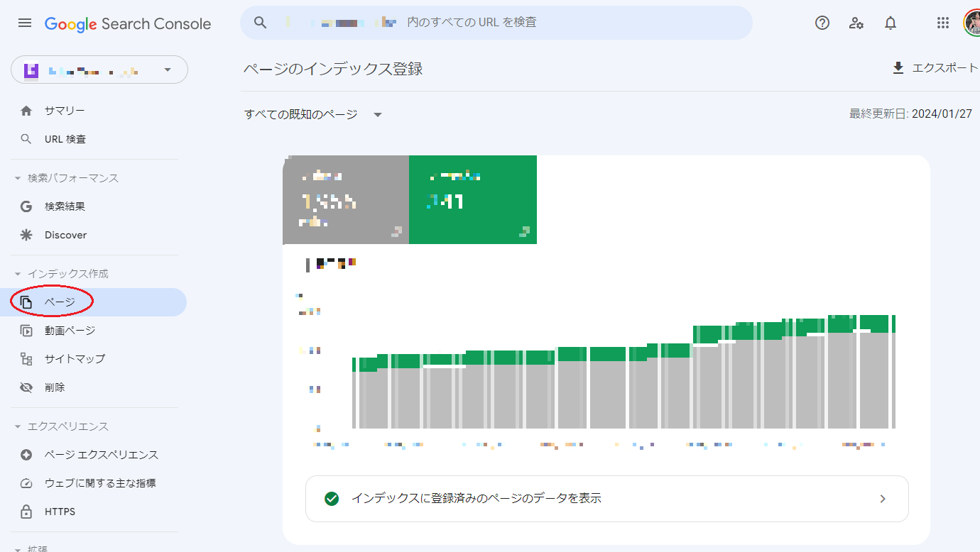Image resolution: width=980 pixels, height=552 pixels.
Task: Toggle the green indexed pages metric card
Action: click(x=473, y=199)
